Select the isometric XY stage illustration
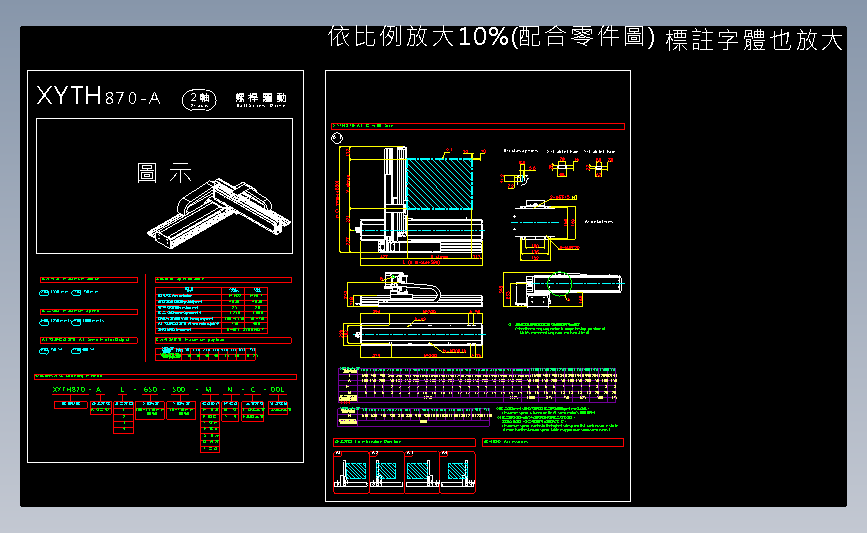Image resolution: width=867 pixels, height=533 pixels. tap(219, 213)
